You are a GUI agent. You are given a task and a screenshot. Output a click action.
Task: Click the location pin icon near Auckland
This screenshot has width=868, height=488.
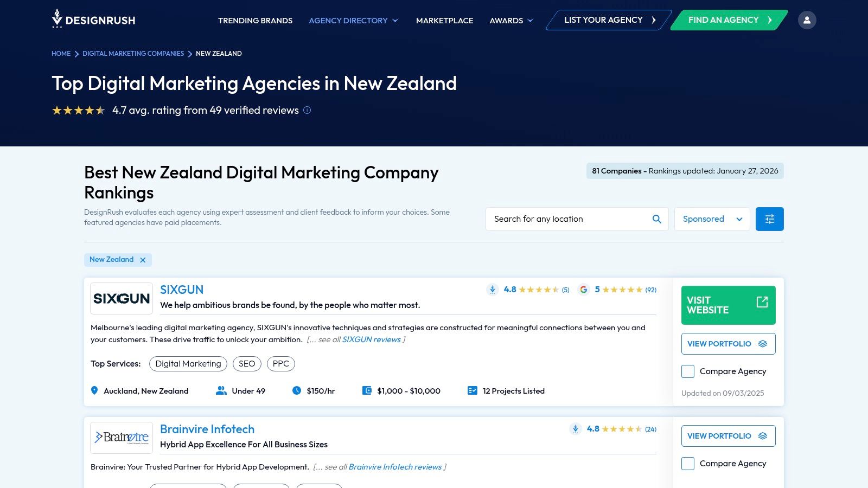(94, 390)
